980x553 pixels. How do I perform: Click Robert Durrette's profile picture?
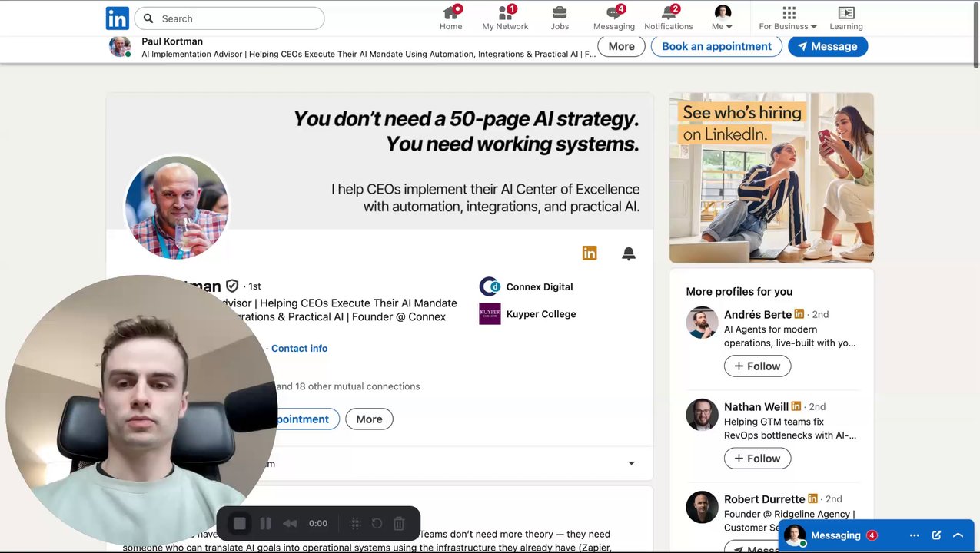702,507
